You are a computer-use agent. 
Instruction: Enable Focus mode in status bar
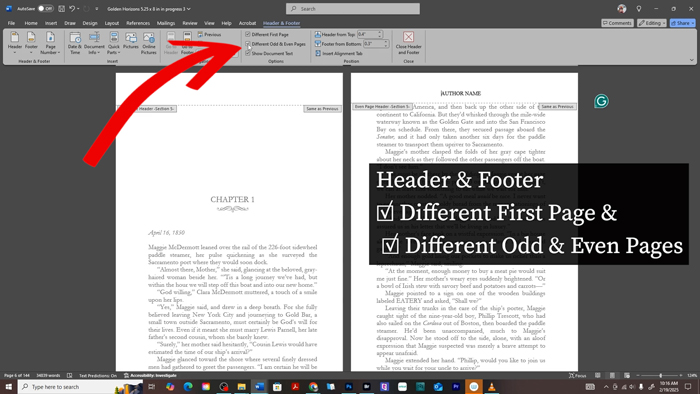pos(577,376)
